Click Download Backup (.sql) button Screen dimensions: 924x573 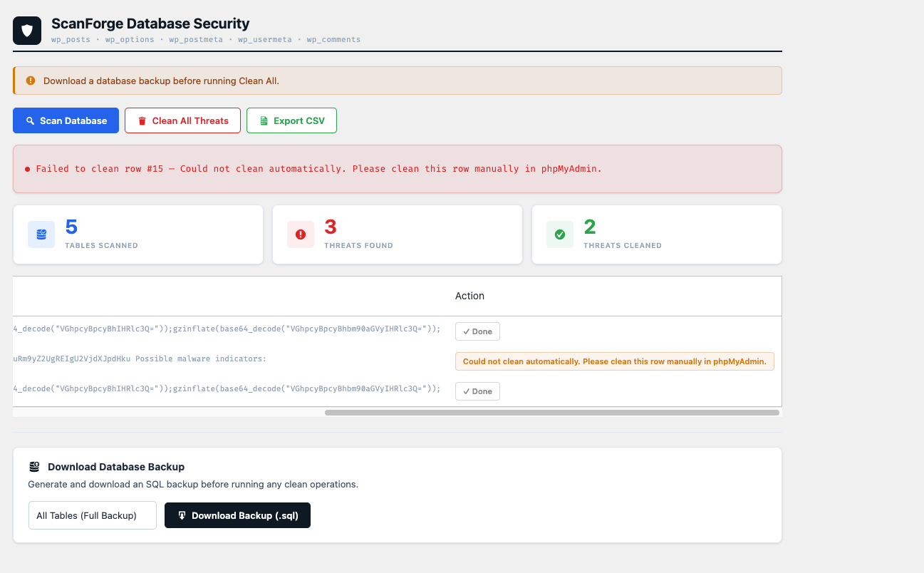point(237,515)
